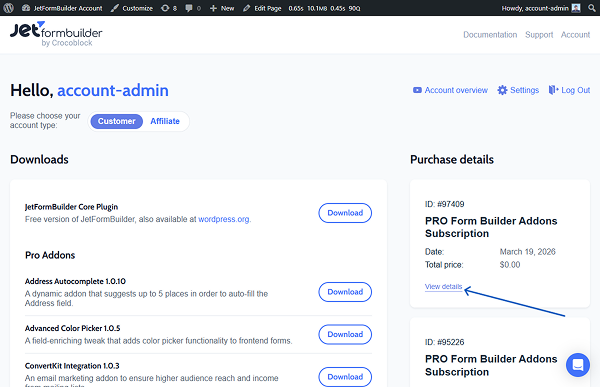Open query monitor stats 0.65s 10.1MB
Viewport: 600px width, 387px height.
coord(324,8)
